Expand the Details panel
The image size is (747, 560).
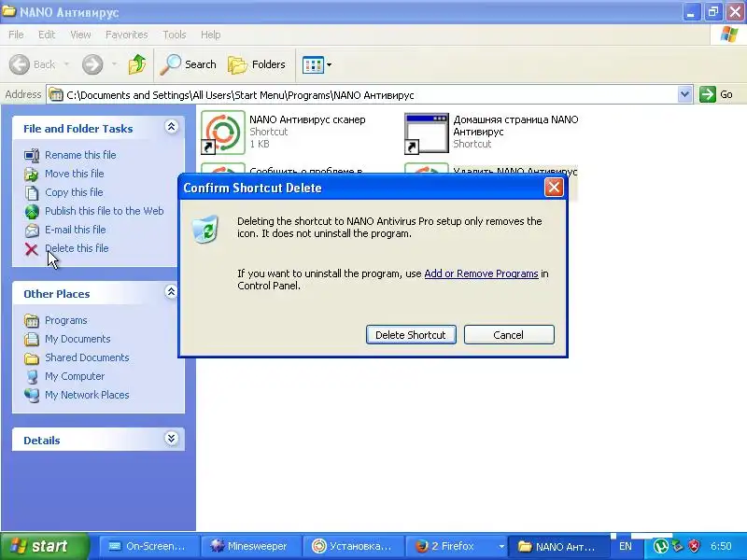[171, 439]
